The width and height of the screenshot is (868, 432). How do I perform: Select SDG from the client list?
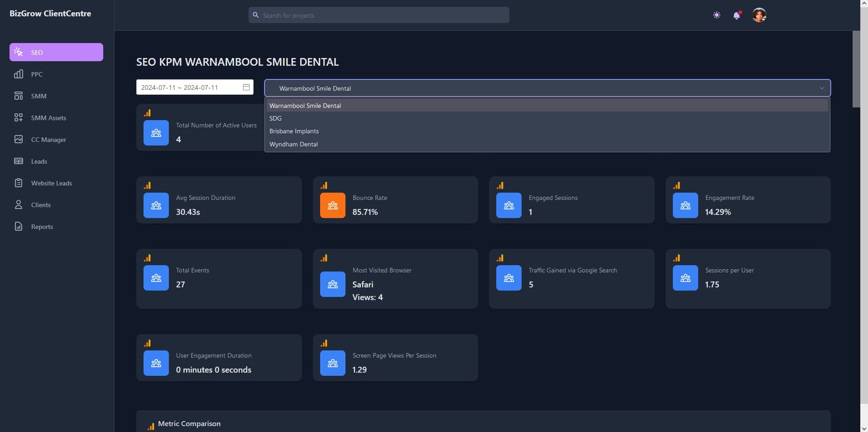click(x=547, y=118)
